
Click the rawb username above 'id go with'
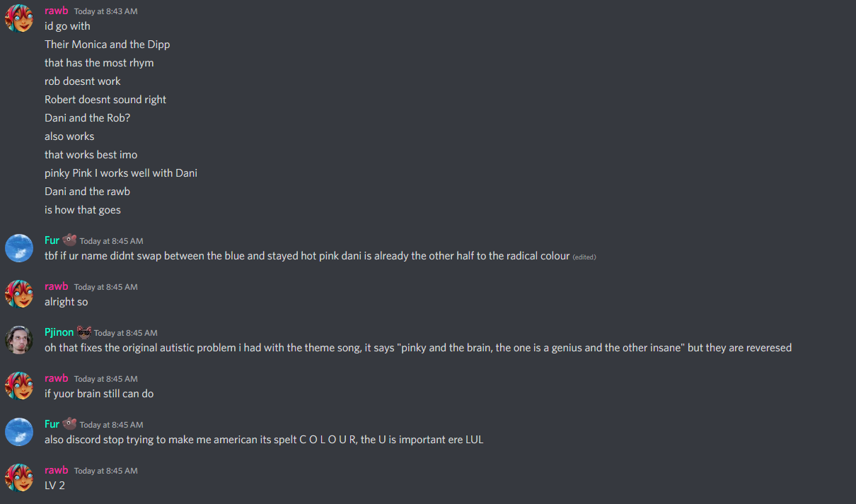[57, 11]
